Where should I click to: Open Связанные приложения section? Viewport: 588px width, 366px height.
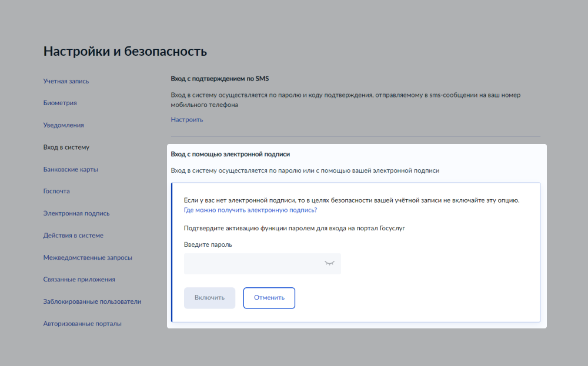click(x=79, y=280)
